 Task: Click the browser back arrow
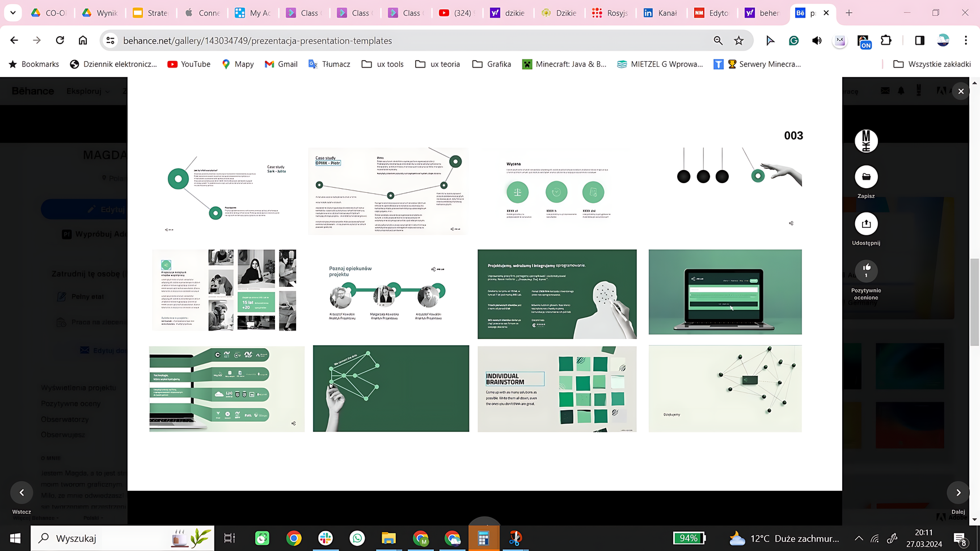14,40
